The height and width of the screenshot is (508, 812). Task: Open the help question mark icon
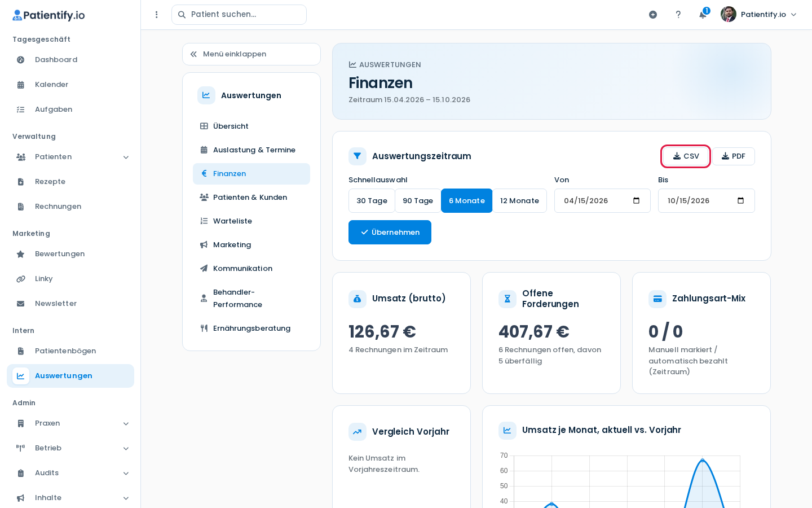pos(678,15)
